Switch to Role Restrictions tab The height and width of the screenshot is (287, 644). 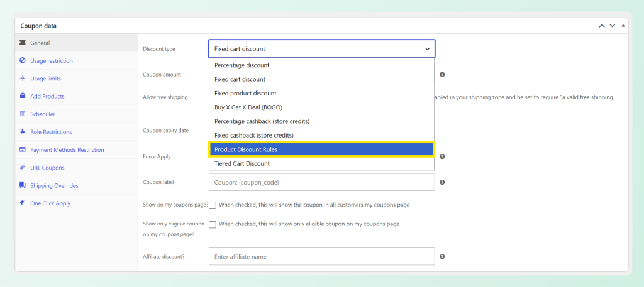pyautogui.click(x=76, y=132)
